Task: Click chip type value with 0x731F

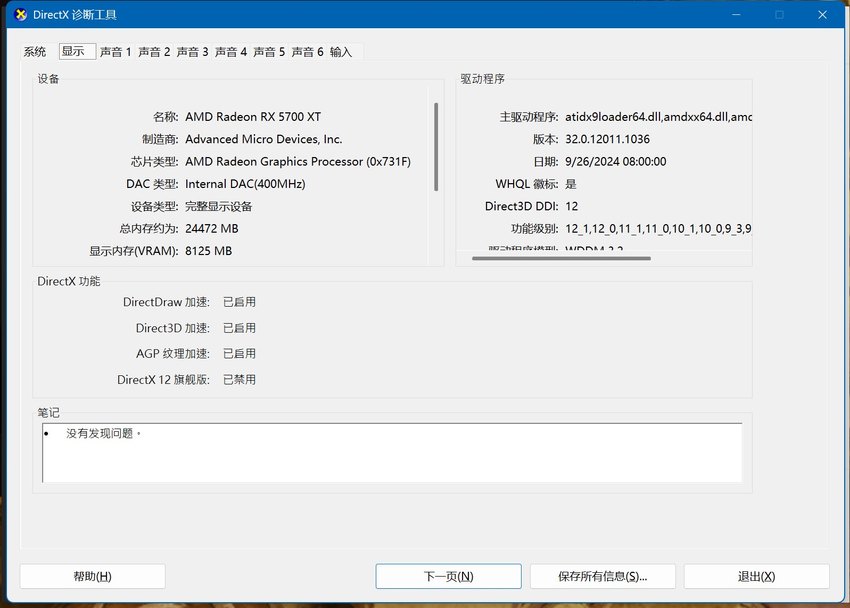Action: tap(298, 161)
